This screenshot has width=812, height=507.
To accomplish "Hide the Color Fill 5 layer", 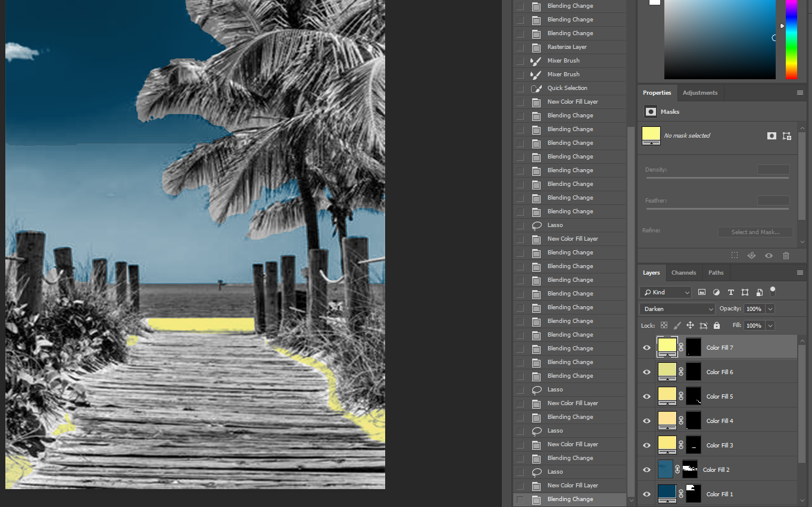I will click(647, 396).
